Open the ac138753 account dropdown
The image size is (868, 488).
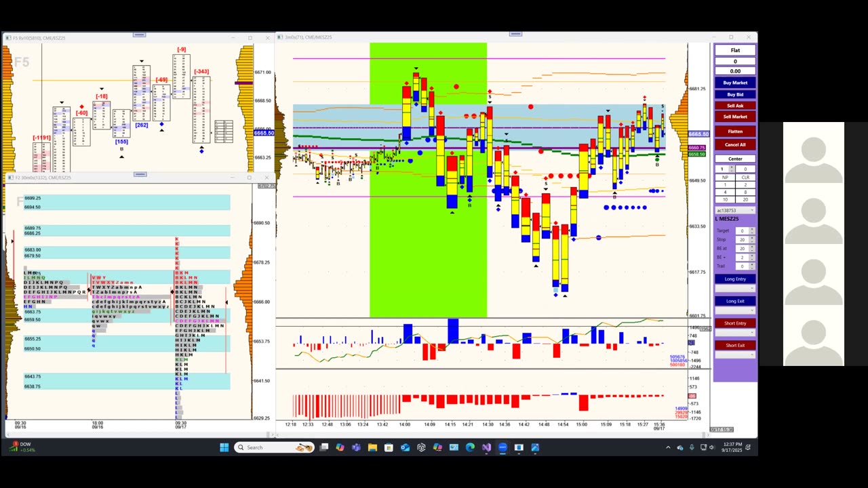point(735,211)
